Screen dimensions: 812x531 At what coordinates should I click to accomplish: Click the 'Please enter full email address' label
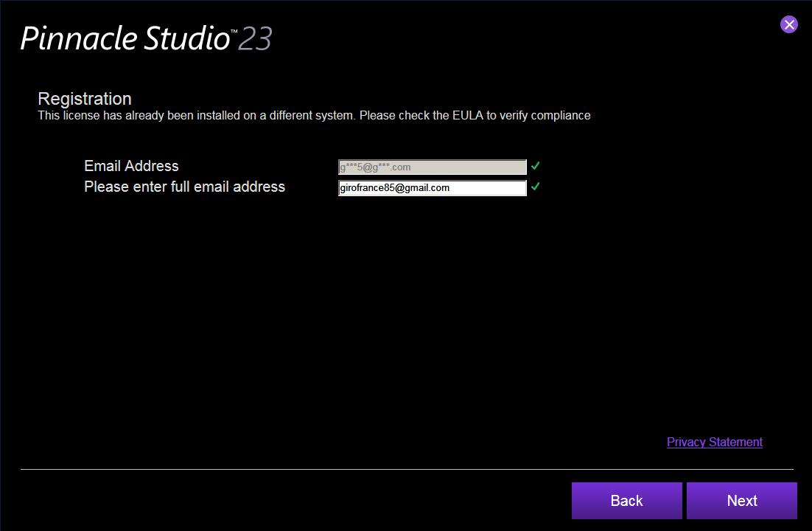[x=184, y=187]
